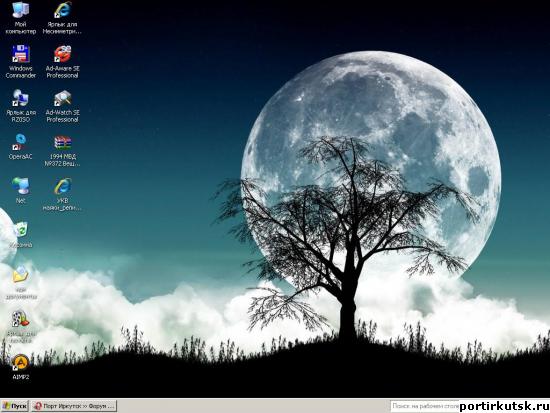The image size is (550, 413).
Task: Select the film-reel shortcut icon above AIMP2
Action: [x=21, y=326]
